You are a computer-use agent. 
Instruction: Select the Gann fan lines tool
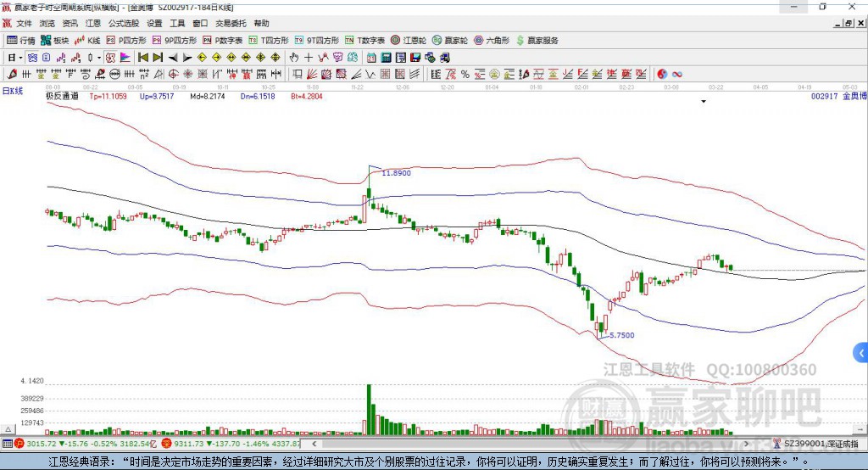pyautogui.click(x=312, y=75)
